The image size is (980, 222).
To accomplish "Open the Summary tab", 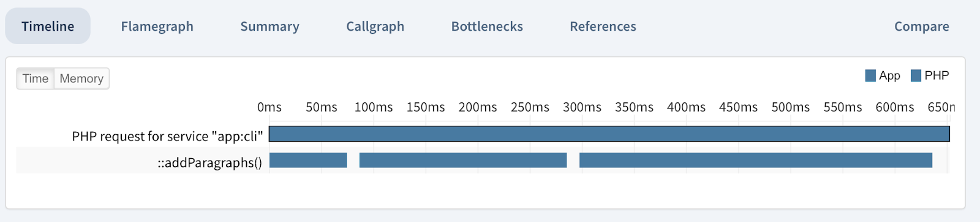I will tap(269, 26).
